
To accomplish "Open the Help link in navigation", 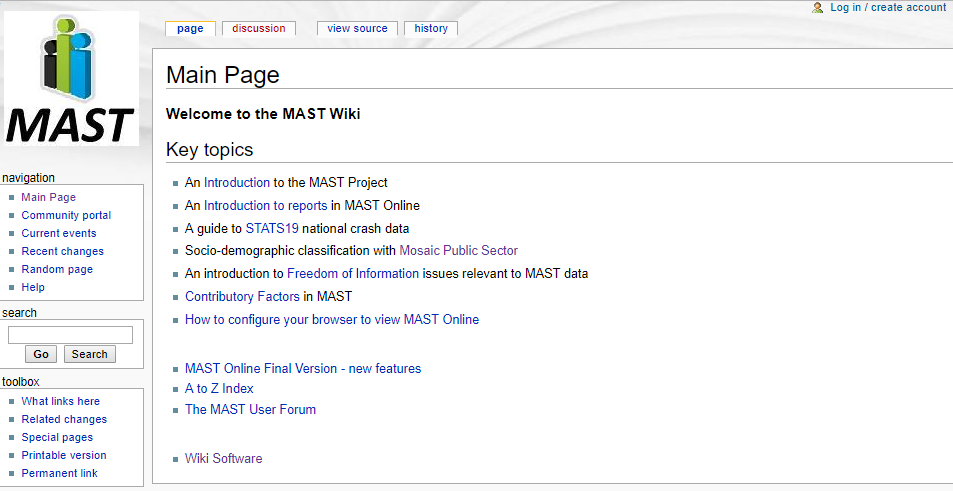I will pos(33,287).
